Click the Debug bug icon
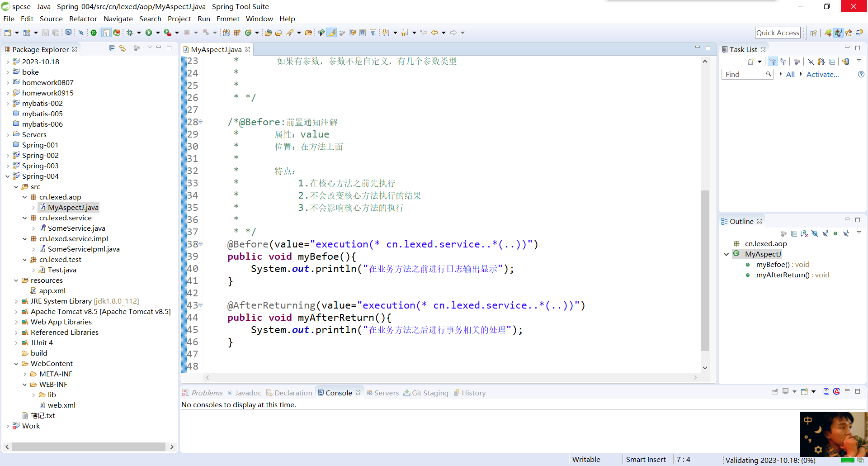The height and width of the screenshot is (466, 868). [130, 33]
